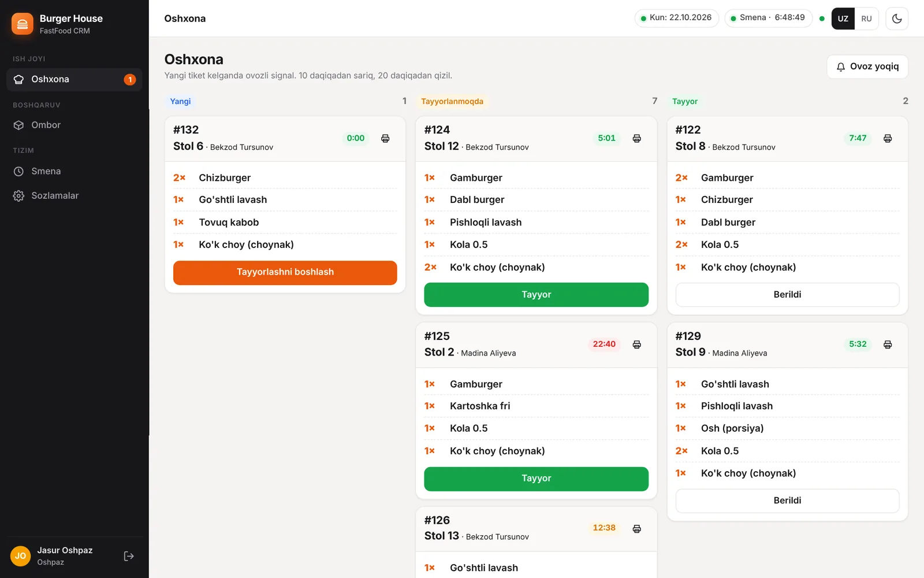
Task: Select Dabl burger in order #122
Action: coord(788,223)
